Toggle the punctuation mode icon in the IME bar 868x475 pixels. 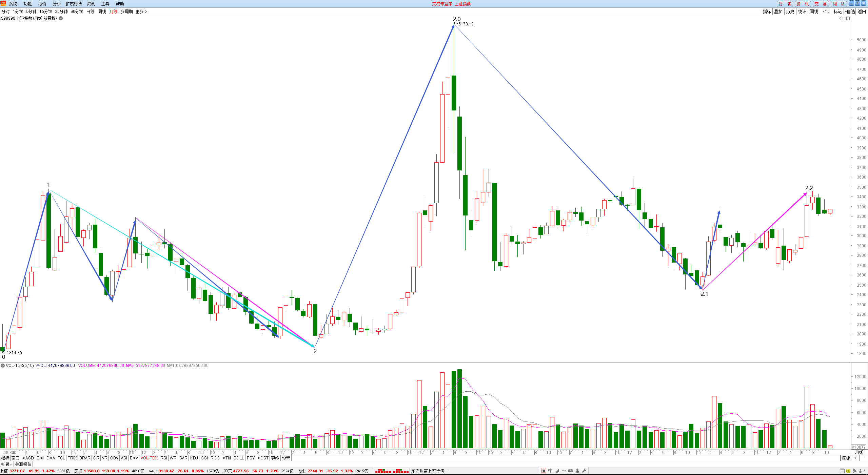[564, 471]
